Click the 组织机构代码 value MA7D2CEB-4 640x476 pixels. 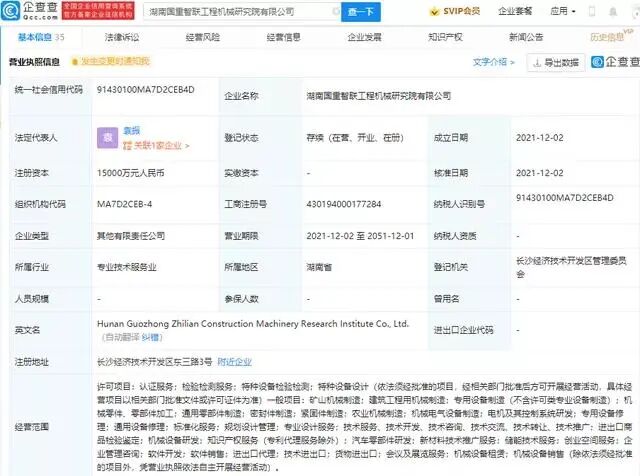124,204
